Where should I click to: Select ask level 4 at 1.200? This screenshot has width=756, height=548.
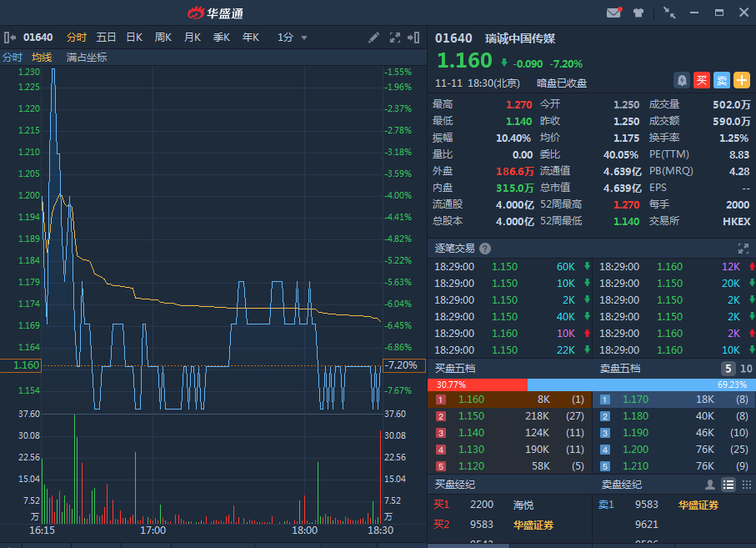pyautogui.click(x=674, y=450)
